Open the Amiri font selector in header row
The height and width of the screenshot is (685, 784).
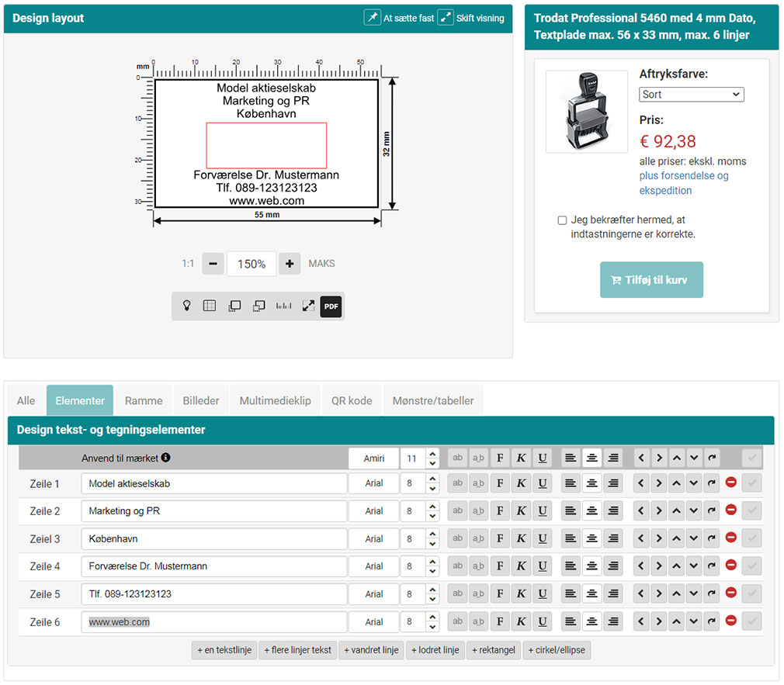coord(374,458)
